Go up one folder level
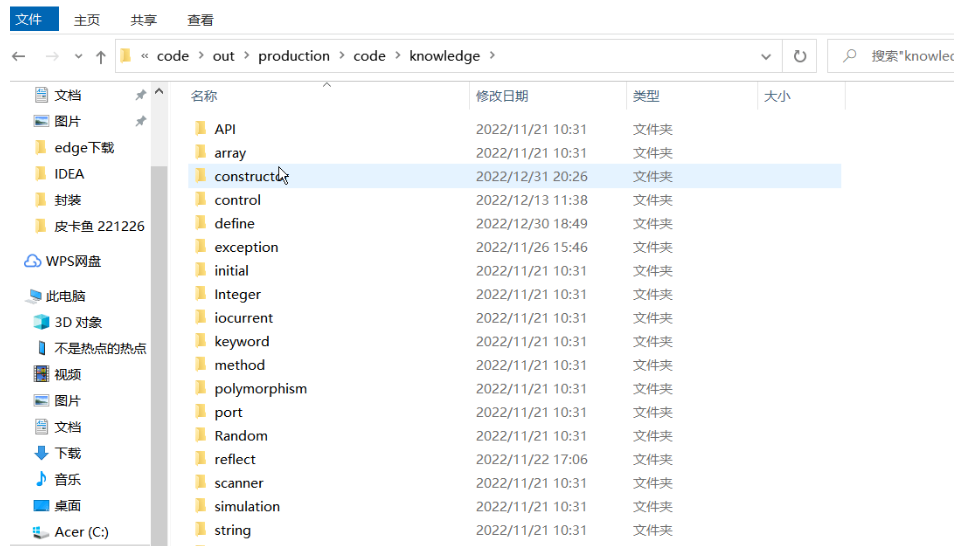 click(101, 57)
